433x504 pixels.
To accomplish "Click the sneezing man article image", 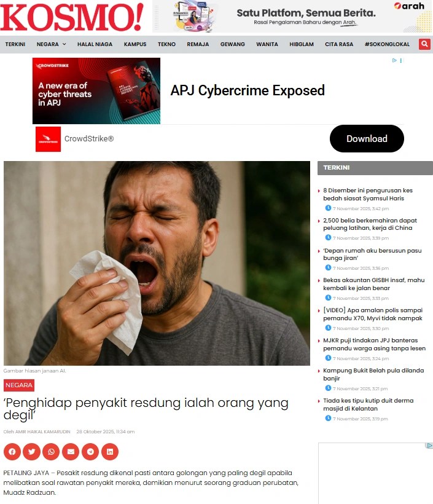I will pos(157,263).
